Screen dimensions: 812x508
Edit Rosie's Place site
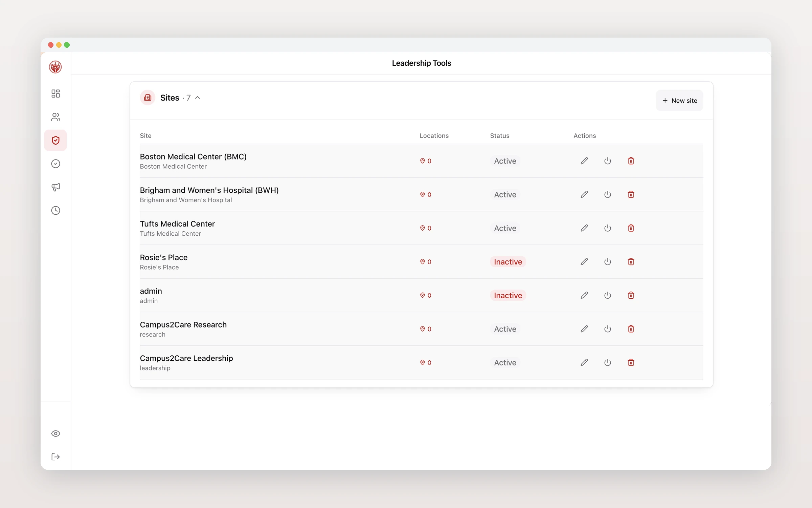tap(584, 261)
